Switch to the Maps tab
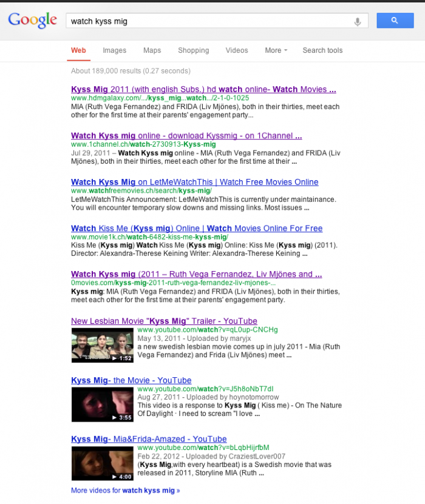 (152, 50)
